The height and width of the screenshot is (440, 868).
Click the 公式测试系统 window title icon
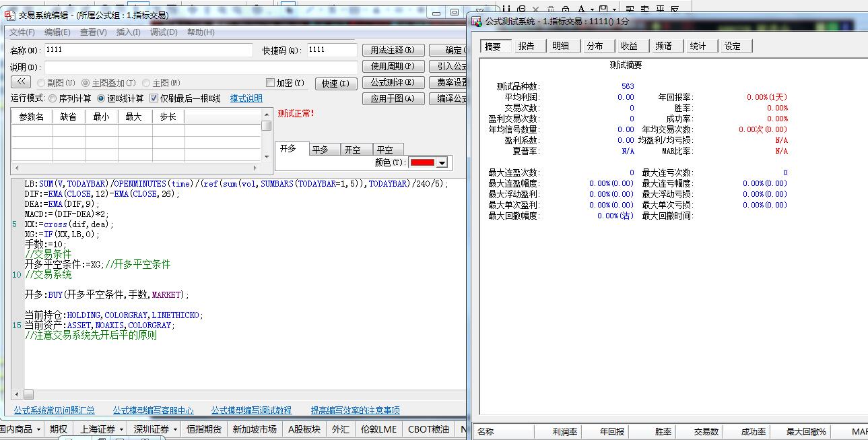point(477,22)
